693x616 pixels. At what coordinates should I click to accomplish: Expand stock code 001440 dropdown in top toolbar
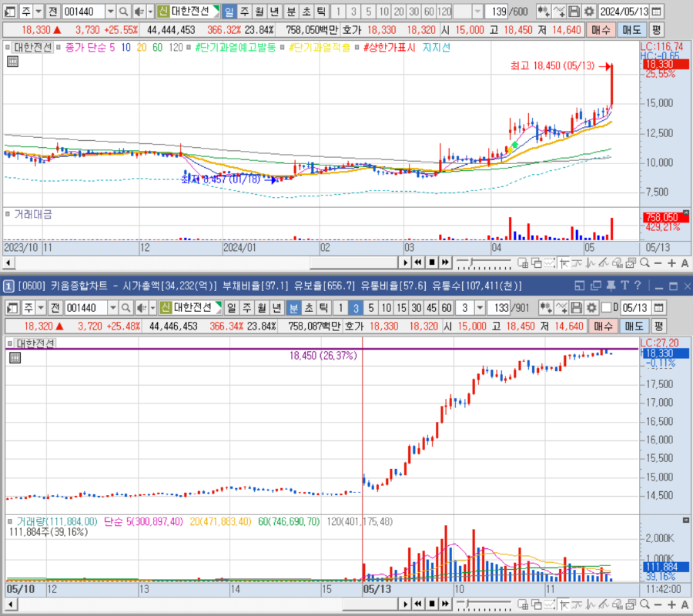click(x=111, y=11)
